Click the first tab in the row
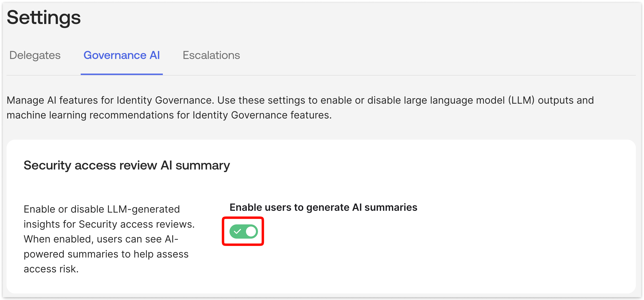Viewport: 644px width, 300px height. click(x=35, y=55)
